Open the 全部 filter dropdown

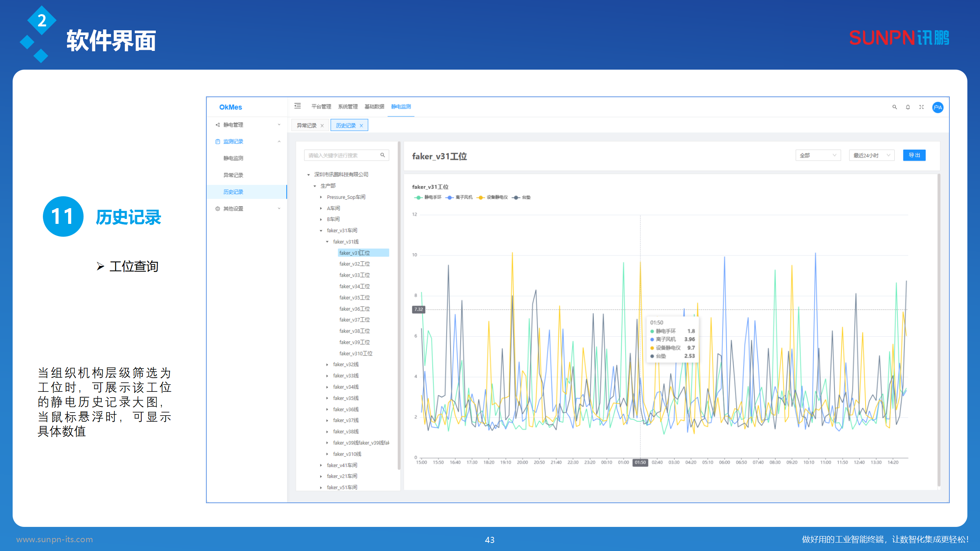pyautogui.click(x=818, y=155)
